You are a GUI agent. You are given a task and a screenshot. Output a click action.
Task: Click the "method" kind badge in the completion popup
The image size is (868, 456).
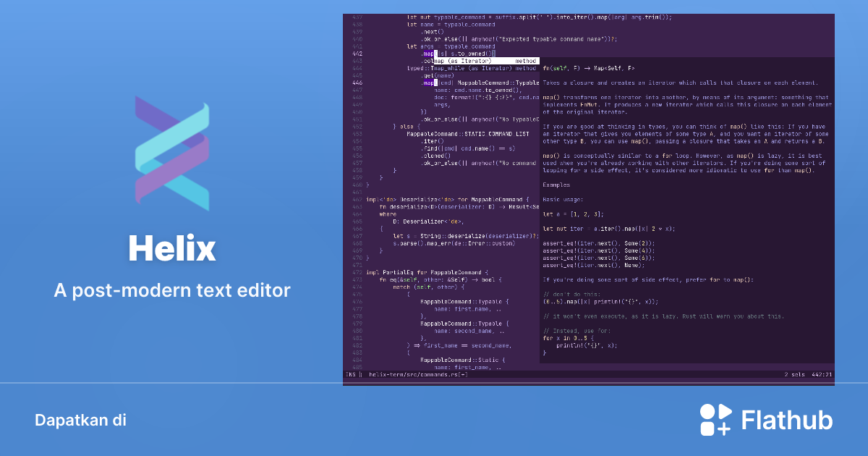526,61
